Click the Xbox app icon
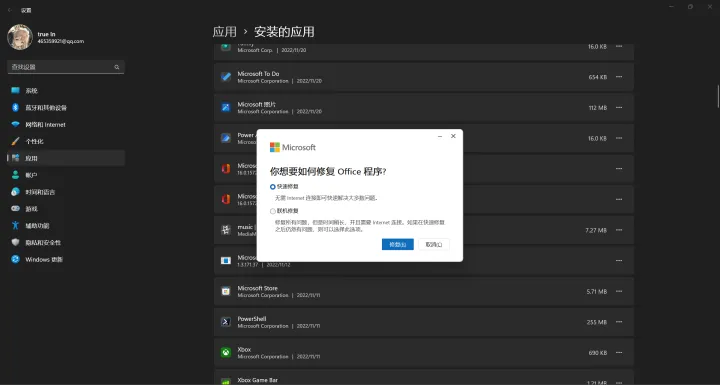 225,352
